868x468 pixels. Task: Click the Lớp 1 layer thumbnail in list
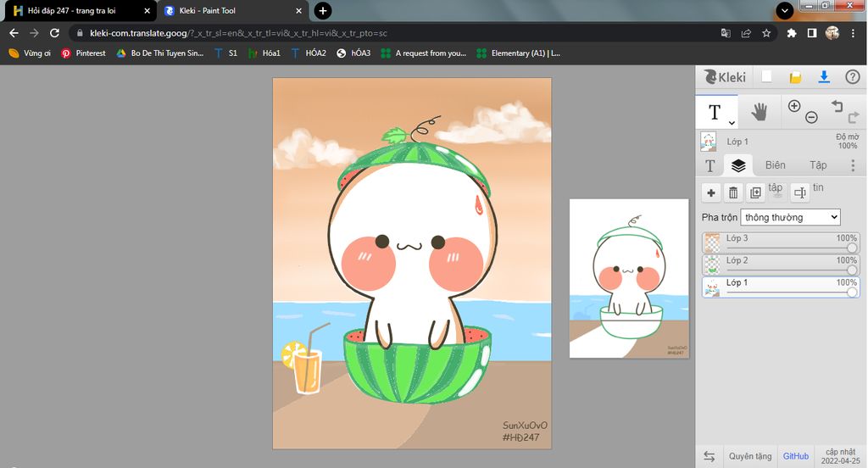712,287
